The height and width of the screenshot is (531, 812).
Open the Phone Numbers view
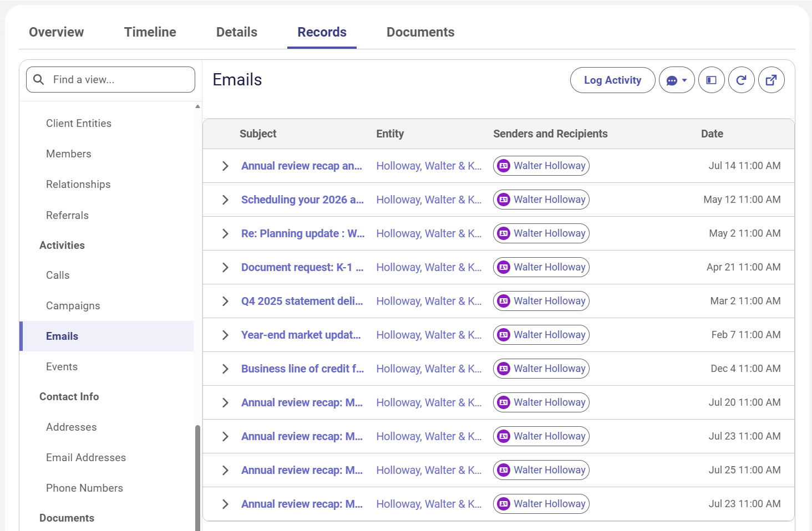click(x=84, y=488)
